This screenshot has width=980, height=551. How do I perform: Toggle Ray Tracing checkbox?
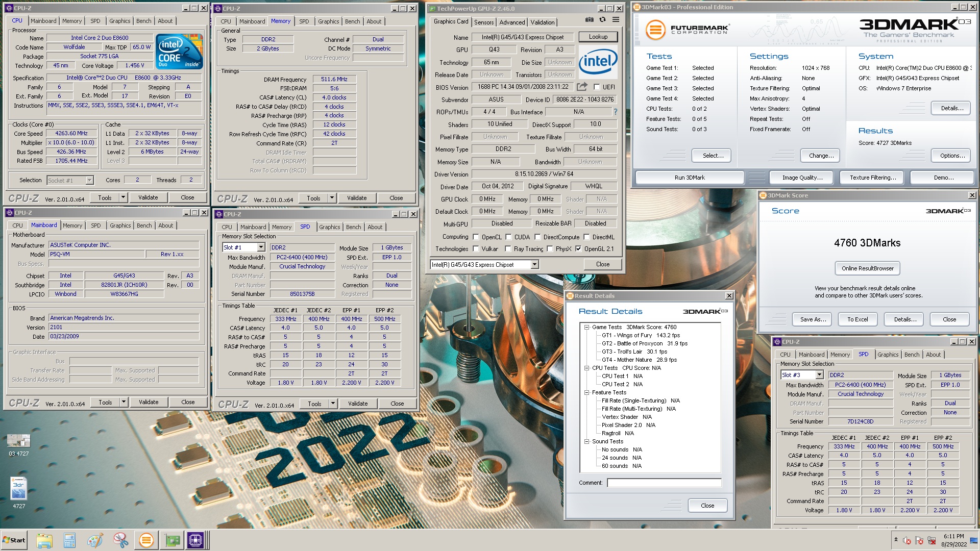[x=508, y=249]
